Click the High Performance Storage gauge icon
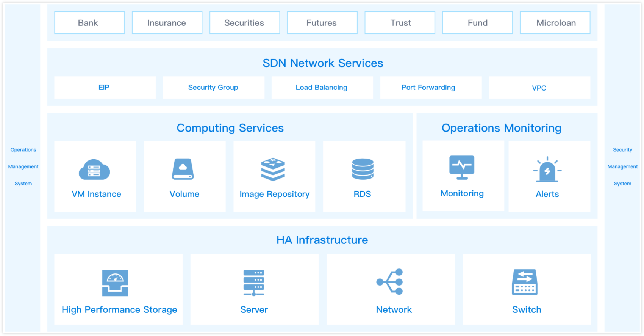Screen dimensions: 644x336 (x=115, y=283)
